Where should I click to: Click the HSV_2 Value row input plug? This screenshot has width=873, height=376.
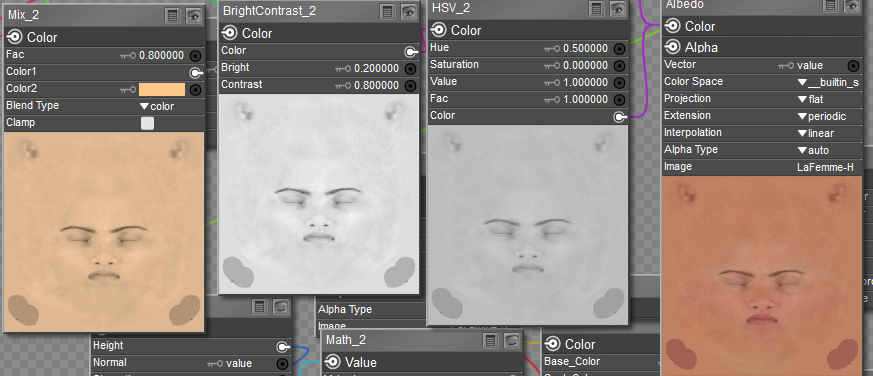click(620, 83)
